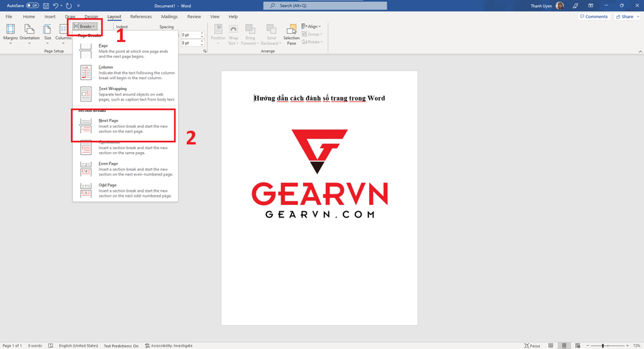Image resolution: width=644 pixels, height=349 pixels.
Task: Click the Share button
Action: point(625,16)
